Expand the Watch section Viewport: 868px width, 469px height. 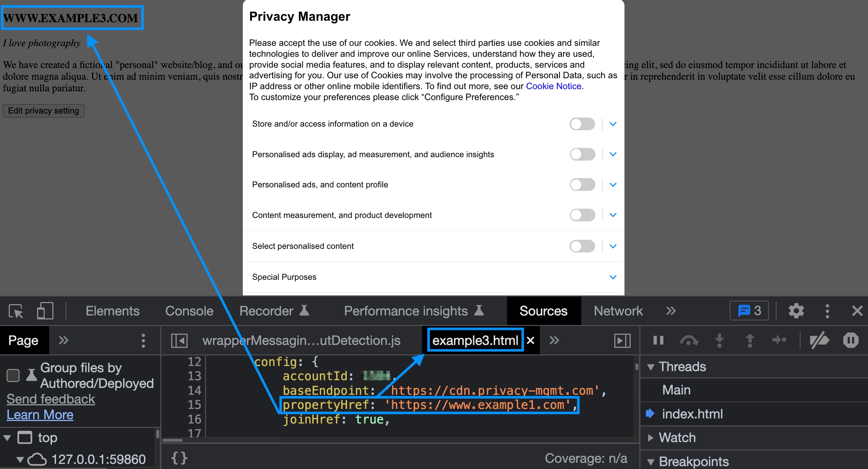pyautogui.click(x=651, y=438)
